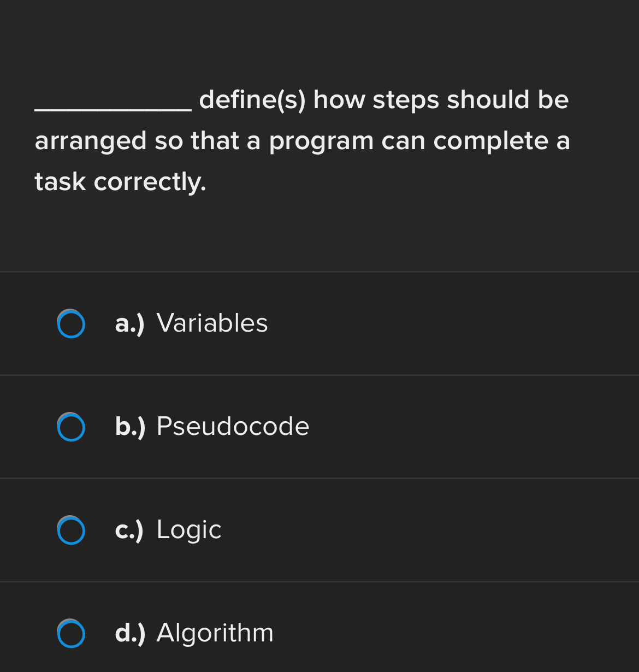Click the text 'Logic' next to option c
The image size is (639, 672).
[x=188, y=530]
